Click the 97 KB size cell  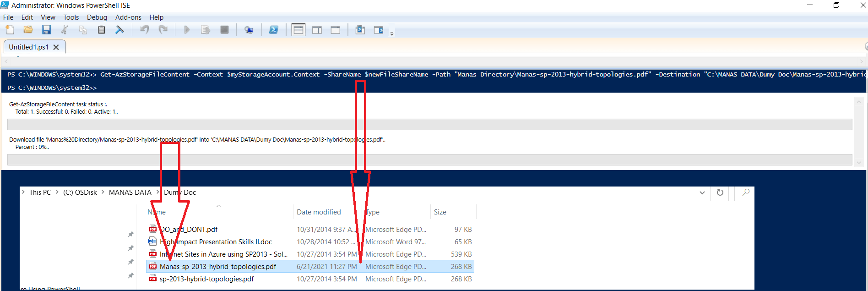(x=463, y=230)
